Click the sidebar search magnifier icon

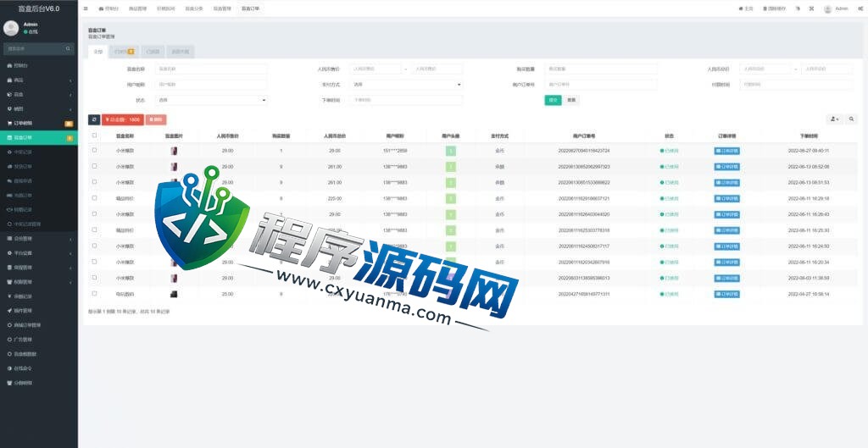tap(69, 48)
